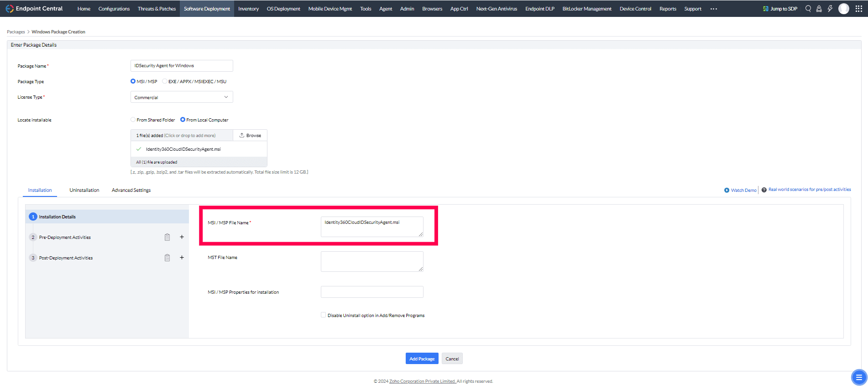Add a Pre-Deployment activity with plus icon

182,237
